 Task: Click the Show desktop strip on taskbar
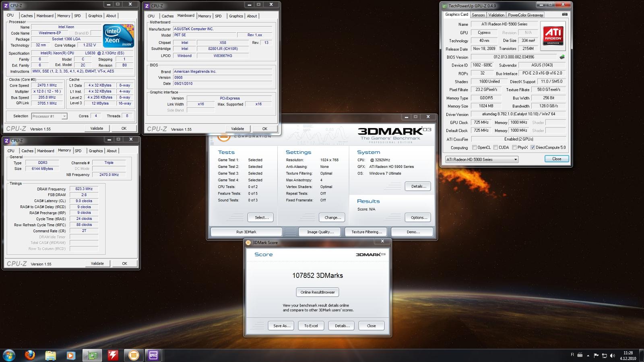(642, 356)
